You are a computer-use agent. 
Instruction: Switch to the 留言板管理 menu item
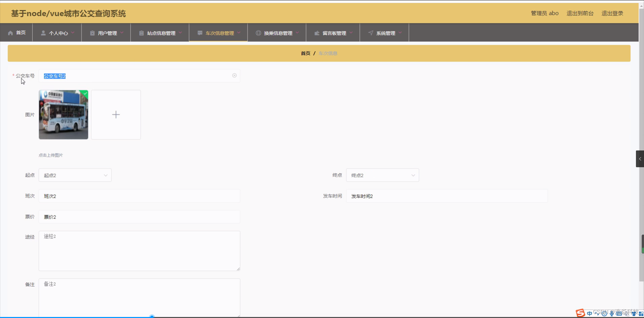coord(334,33)
